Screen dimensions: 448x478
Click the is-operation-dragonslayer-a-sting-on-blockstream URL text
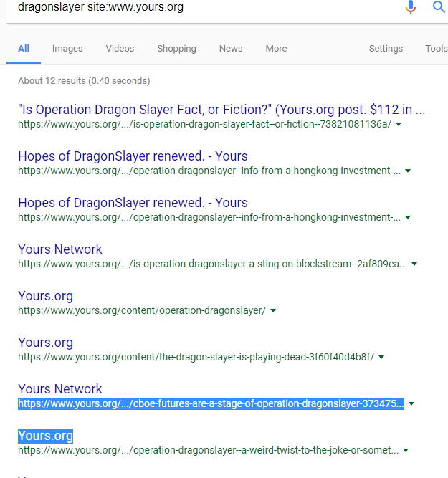(x=213, y=264)
